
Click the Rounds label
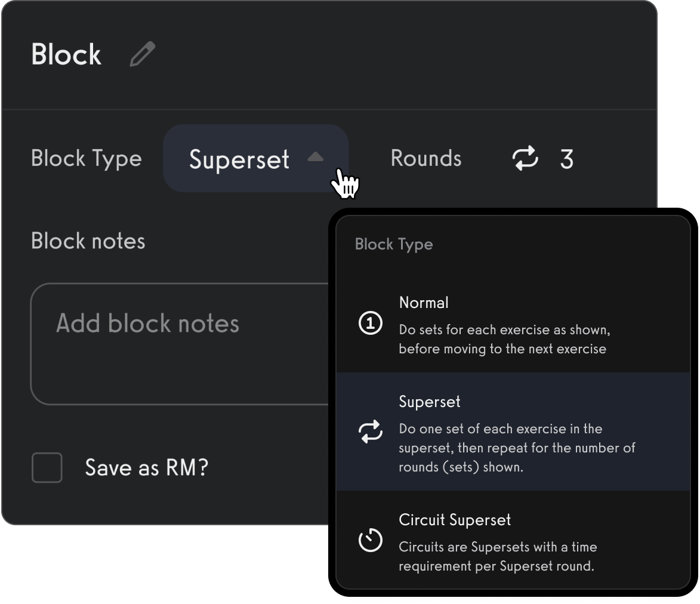425,159
